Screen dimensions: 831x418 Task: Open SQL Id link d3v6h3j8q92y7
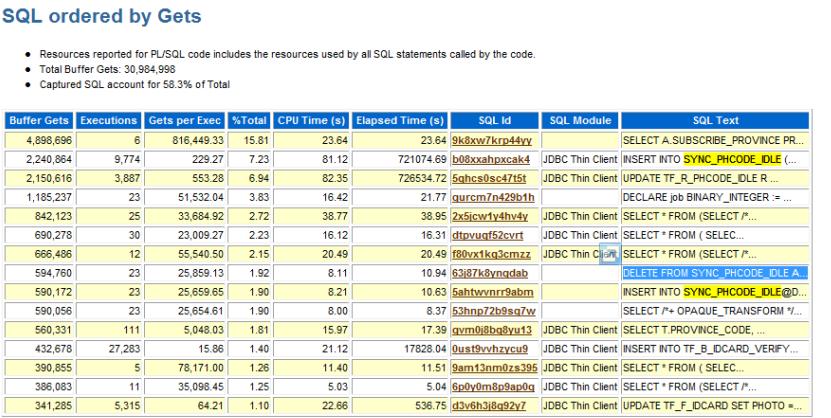489,406
